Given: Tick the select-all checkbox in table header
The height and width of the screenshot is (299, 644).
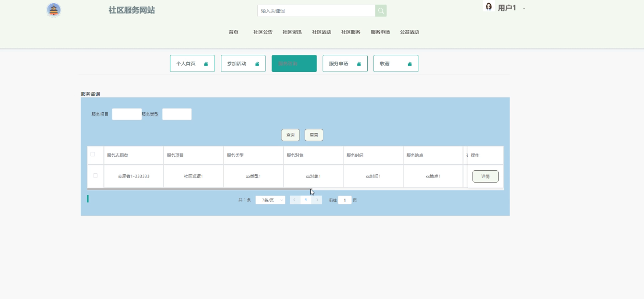Looking at the screenshot, I should click(x=93, y=155).
